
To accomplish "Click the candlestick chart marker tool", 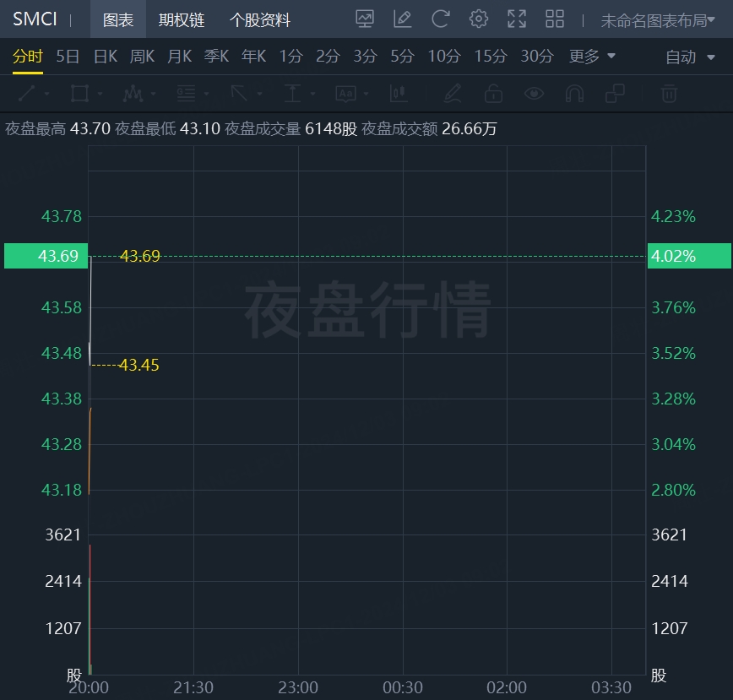I will (399, 94).
